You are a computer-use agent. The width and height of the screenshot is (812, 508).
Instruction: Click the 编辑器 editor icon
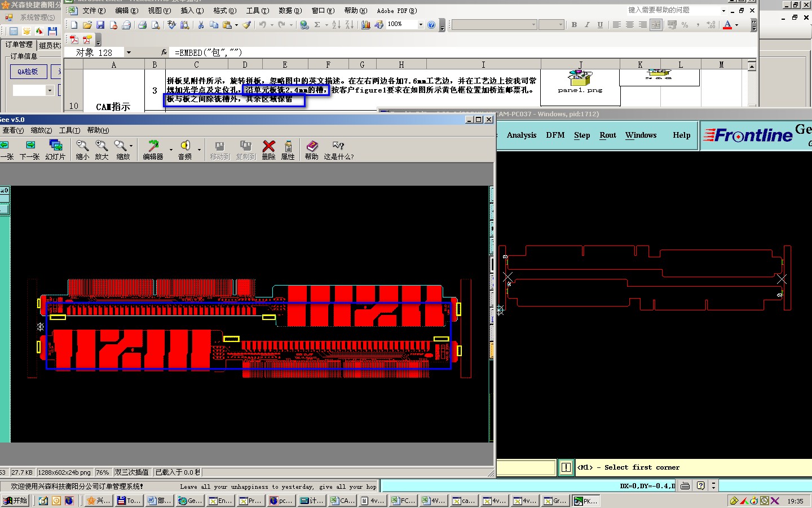coord(153,146)
